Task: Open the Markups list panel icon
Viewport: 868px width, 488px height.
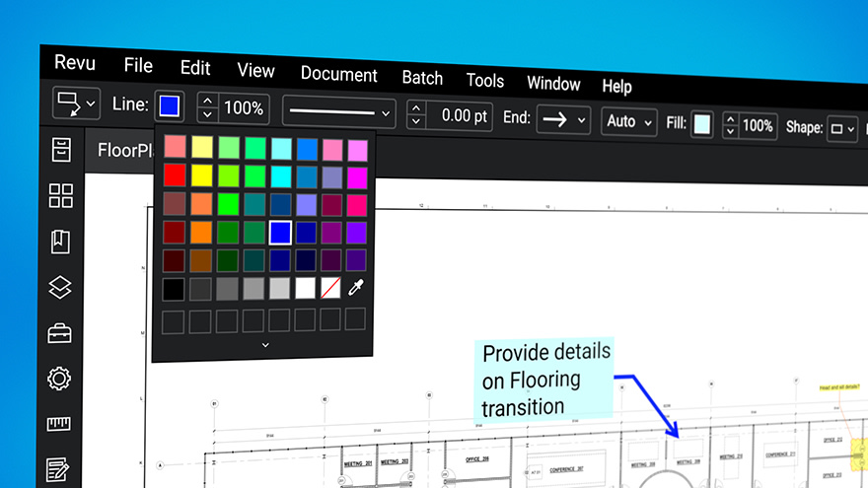Action: tap(57, 469)
